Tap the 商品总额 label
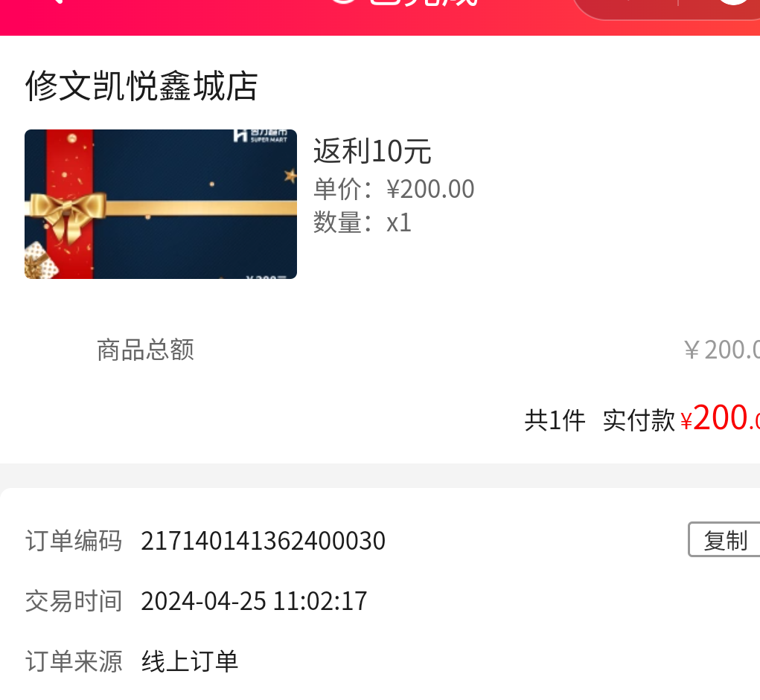The image size is (760, 700). [x=145, y=350]
